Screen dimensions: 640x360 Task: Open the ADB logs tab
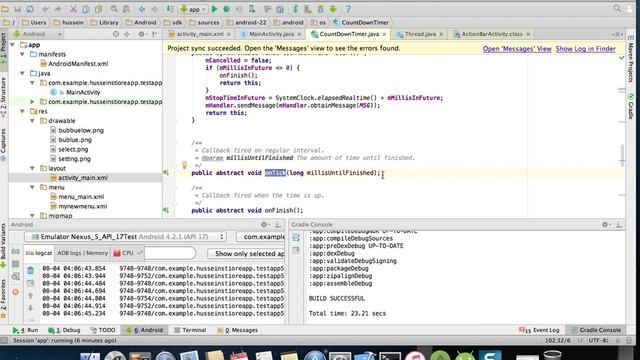(69, 253)
